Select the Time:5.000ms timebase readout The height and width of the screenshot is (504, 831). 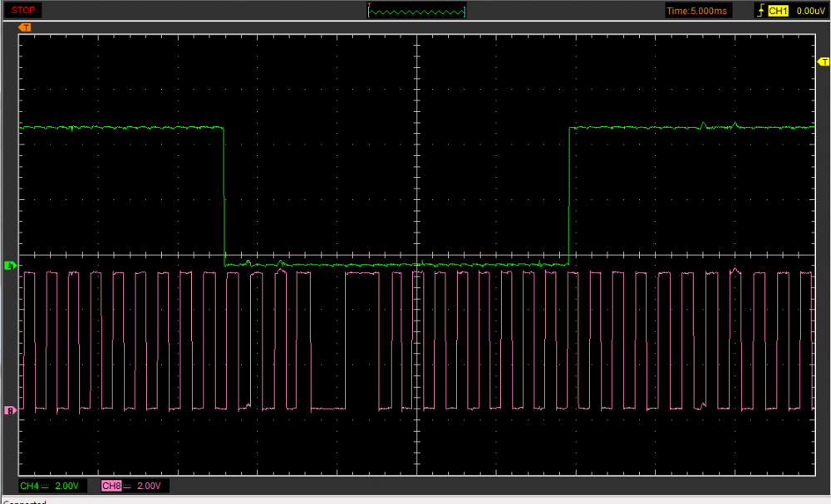696,11
